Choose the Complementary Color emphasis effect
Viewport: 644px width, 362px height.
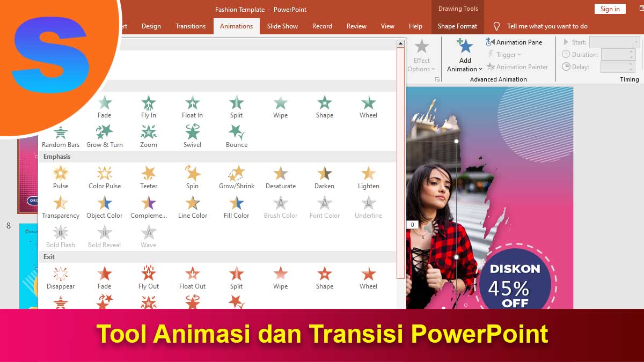149,207
